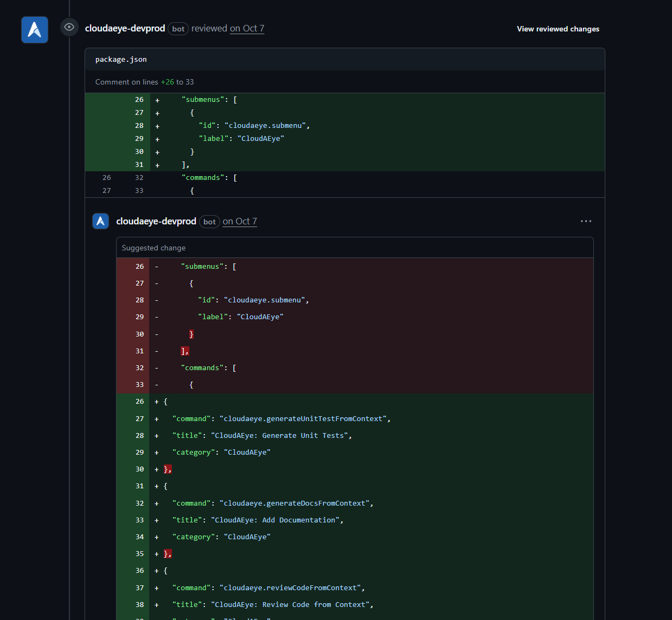Open View reviewed changes link
The width and height of the screenshot is (672, 620).
(x=558, y=29)
